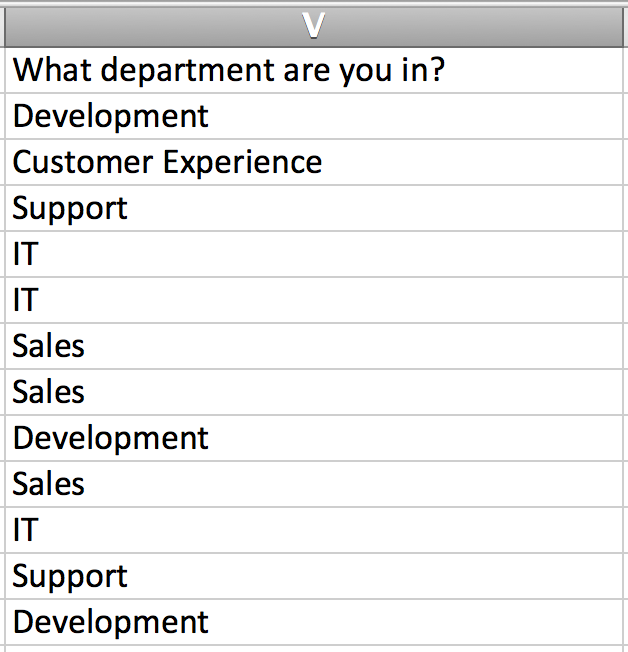
Task: Highlight the second Development entry in column V
Action: click(111, 439)
